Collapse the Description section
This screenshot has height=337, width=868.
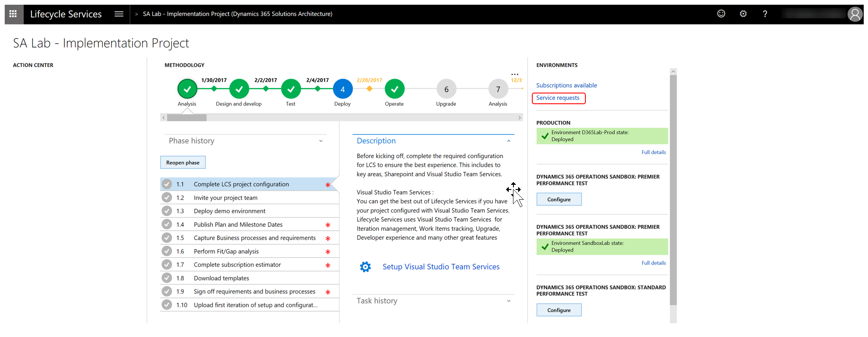tap(509, 141)
